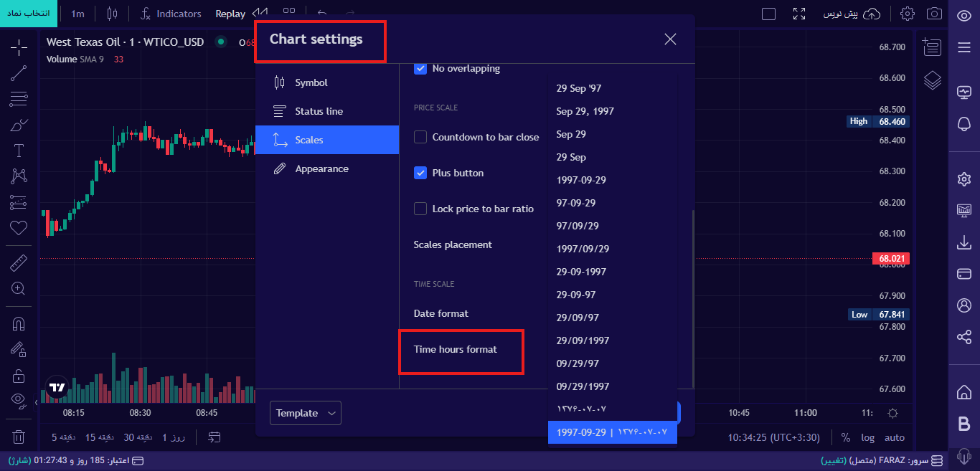Screen dimensions: 980x471
Task: Open the Template dropdown
Action: (x=306, y=413)
